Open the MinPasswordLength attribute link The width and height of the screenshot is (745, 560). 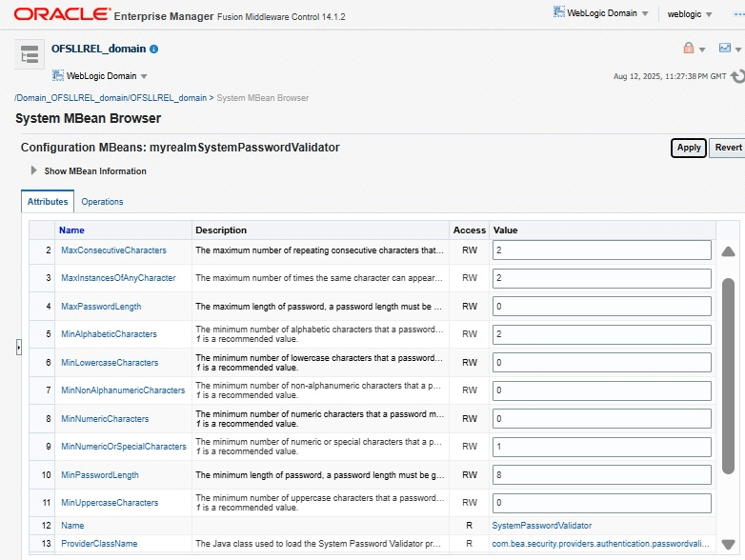point(100,475)
